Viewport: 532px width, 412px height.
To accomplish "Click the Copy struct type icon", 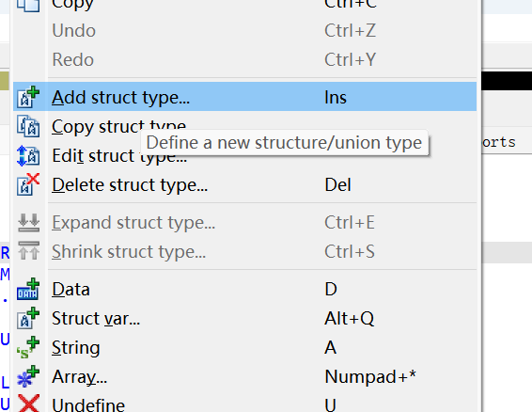I will coord(28,126).
